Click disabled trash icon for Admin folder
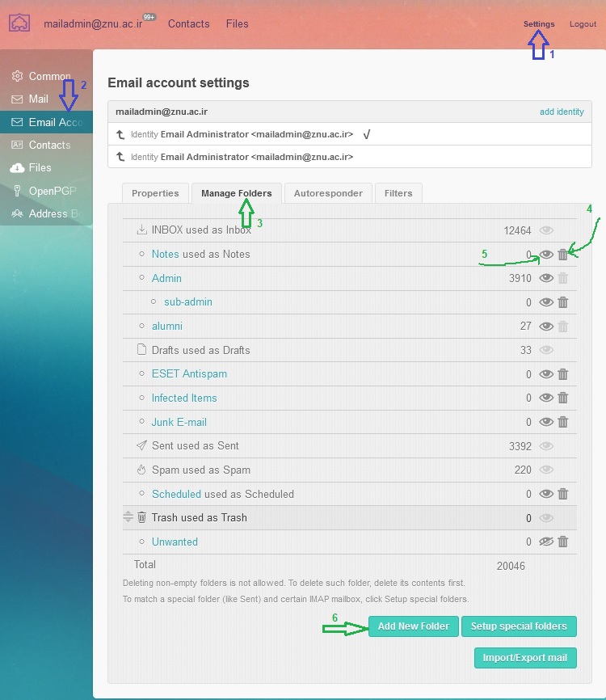Screen dimensions: 606x700 tap(562, 278)
